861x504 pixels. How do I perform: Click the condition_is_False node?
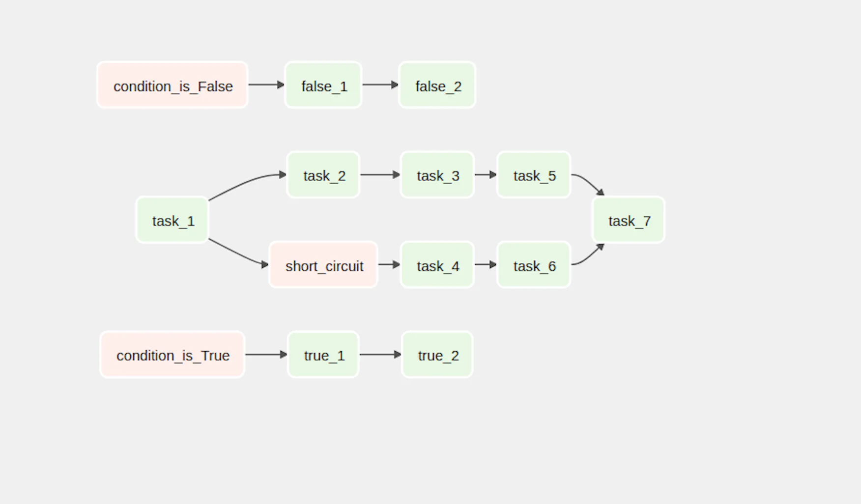click(172, 85)
